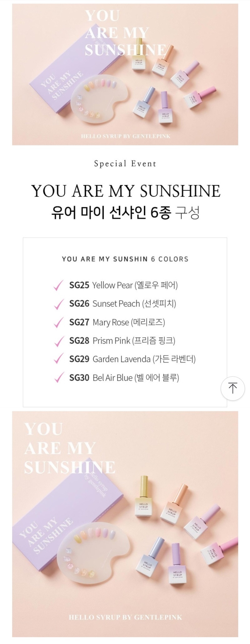250x644 pixels.
Task: Click the checkmark beside SG27 Mary Rose
Action: (59, 322)
